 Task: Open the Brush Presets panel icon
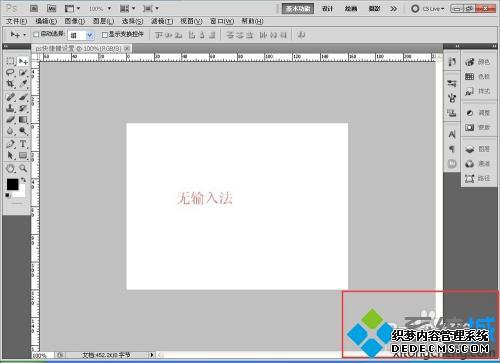[452, 98]
